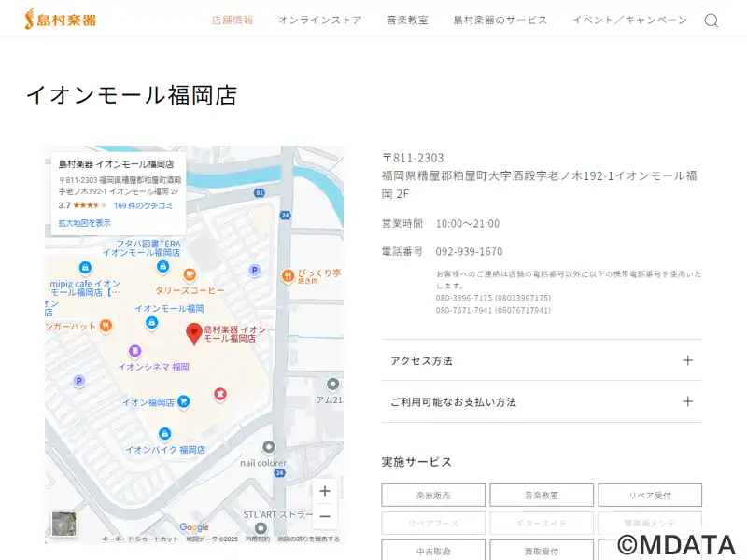The height and width of the screenshot is (560, 747).
Task: Click the Google logo on map
Action: click(x=194, y=527)
